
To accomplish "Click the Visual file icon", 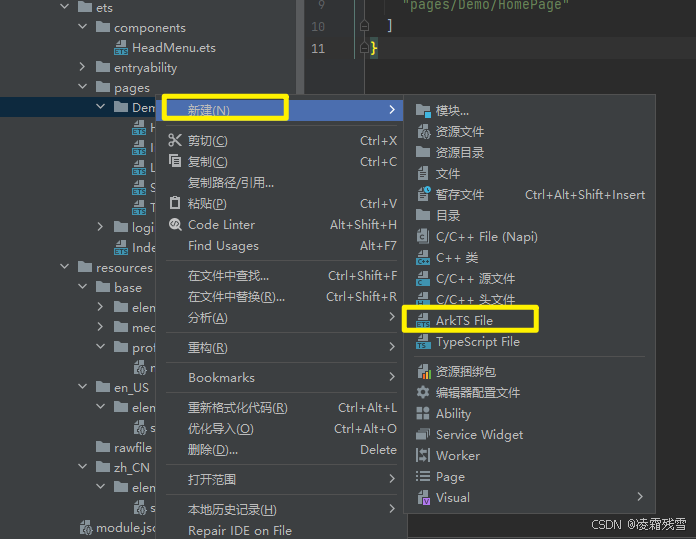I will point(424,498).
